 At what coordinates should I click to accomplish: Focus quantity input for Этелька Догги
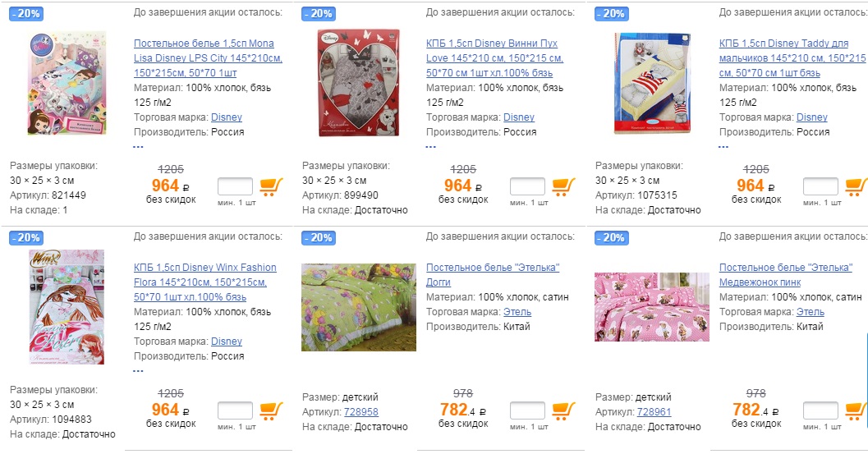coord(527,410)
